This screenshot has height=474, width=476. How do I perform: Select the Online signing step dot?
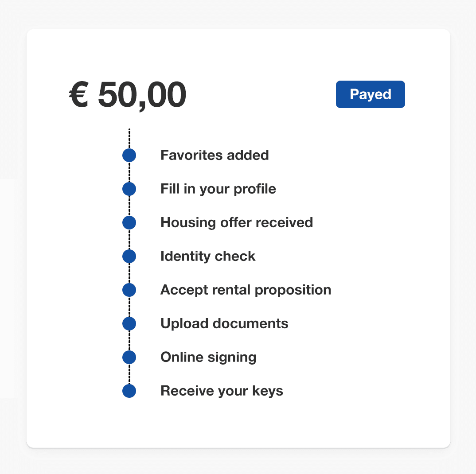click(x=129, y=357)
